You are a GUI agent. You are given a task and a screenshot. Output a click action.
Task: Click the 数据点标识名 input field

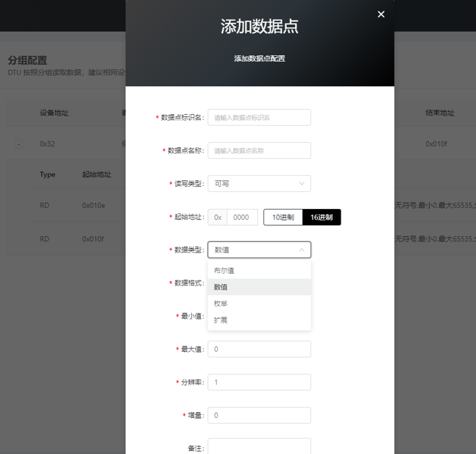click(259, 118)
